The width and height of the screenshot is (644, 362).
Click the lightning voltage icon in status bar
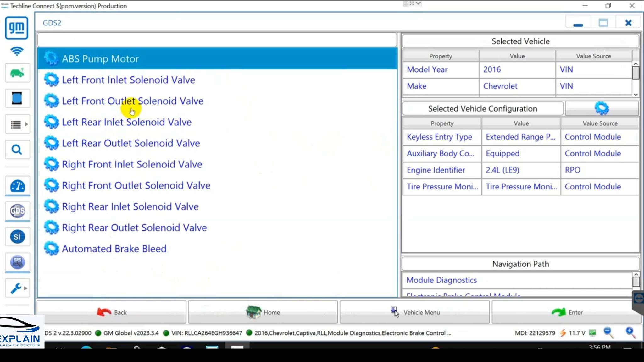point(563,333)
